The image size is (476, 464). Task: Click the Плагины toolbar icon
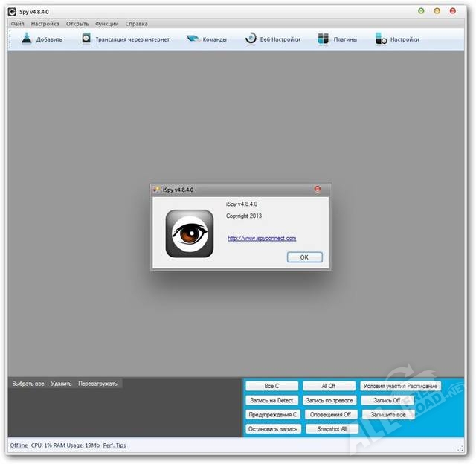[x=324, y=39]
